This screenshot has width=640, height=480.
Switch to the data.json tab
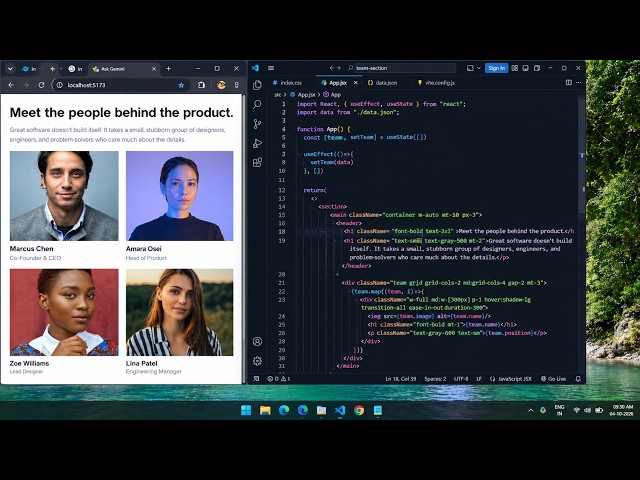click(382, 82)
